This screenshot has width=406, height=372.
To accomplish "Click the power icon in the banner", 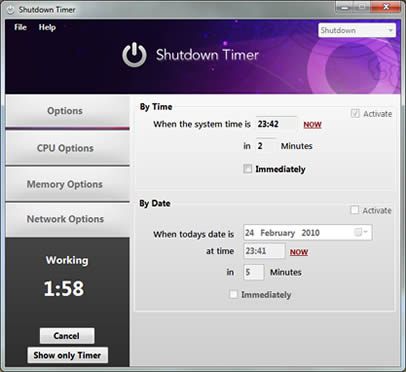I will pyautogui.click(x=134, y=55).
